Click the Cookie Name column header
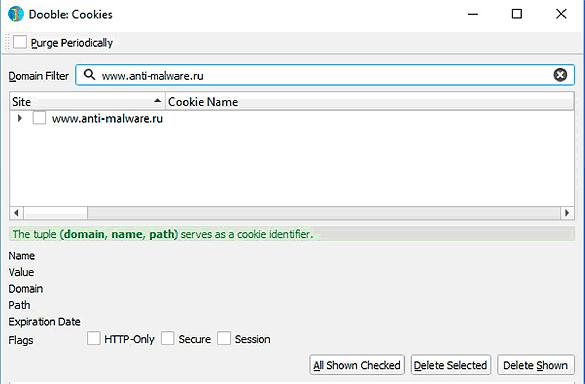Viewport: 585px width, 384px height. tap(369, 102)
